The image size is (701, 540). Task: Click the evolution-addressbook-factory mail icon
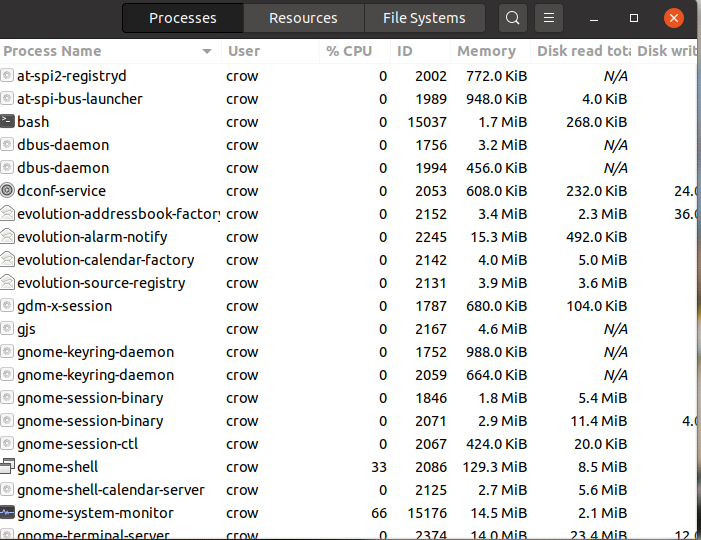coord(7,214)
